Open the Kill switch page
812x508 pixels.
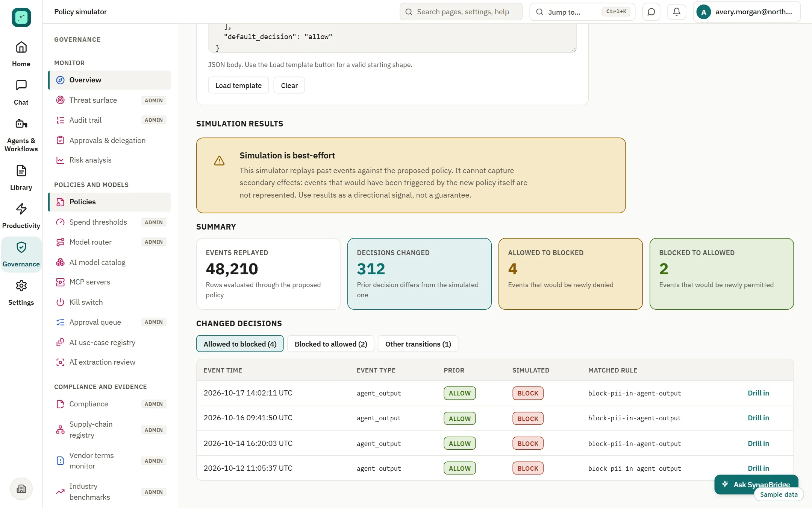(110, 302)
